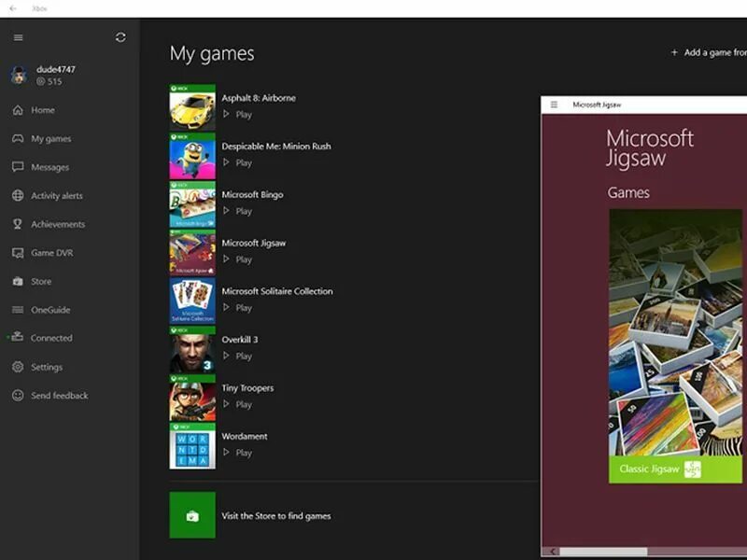747x560 pixels.
Task: Click the Wordament title text
Action: pyautogui.click(x=245, y=436)
